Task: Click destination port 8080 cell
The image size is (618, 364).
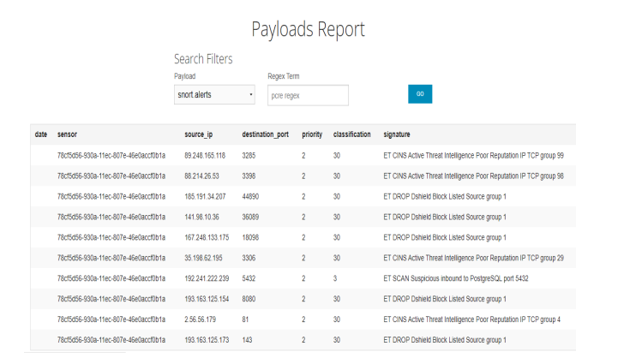Action: 250,299
